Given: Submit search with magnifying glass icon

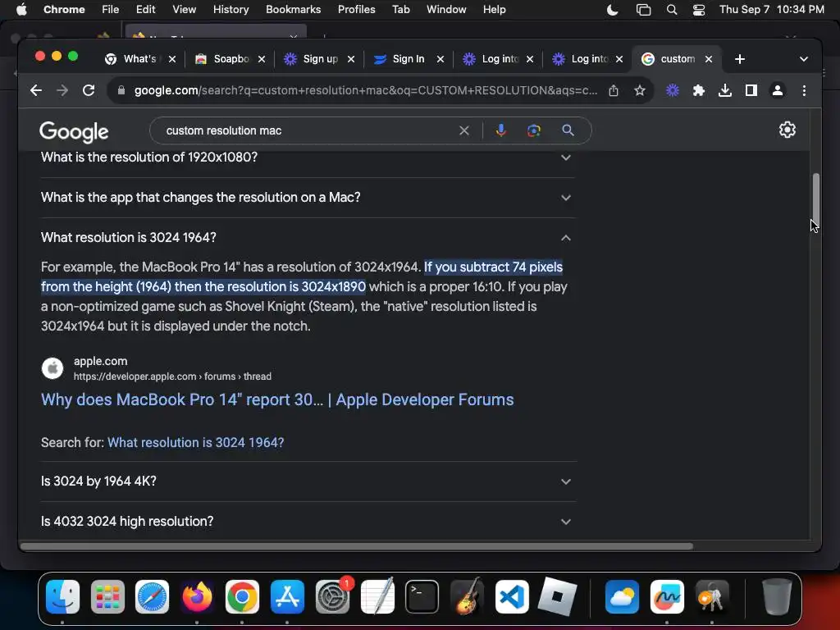Looking at the screenshot, I should click(x=568, y=130).
